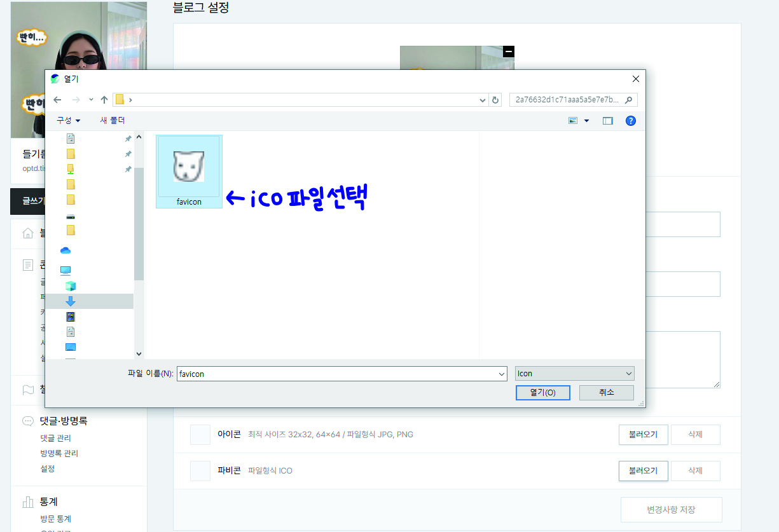Close the open file dialog

[635, 79]
